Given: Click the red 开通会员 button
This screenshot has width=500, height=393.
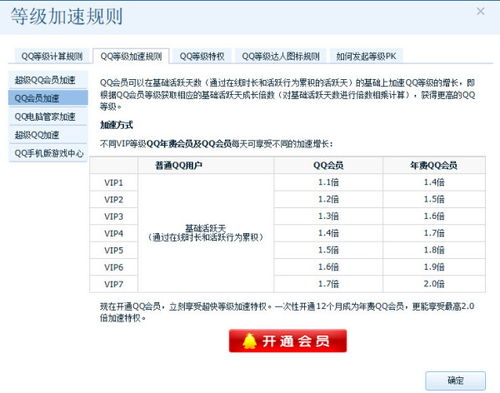Looking at the screenshot, I should point(288,341).
